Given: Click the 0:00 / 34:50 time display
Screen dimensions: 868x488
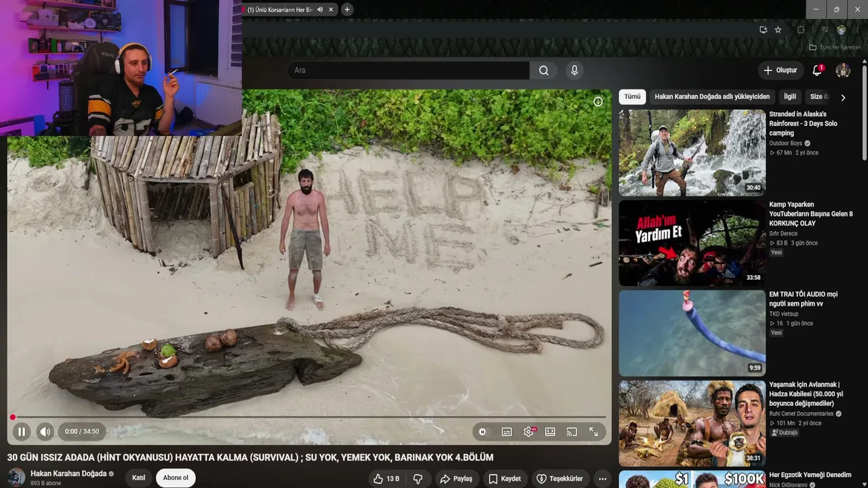Looking at the screenshot, I should pos(82,432).
